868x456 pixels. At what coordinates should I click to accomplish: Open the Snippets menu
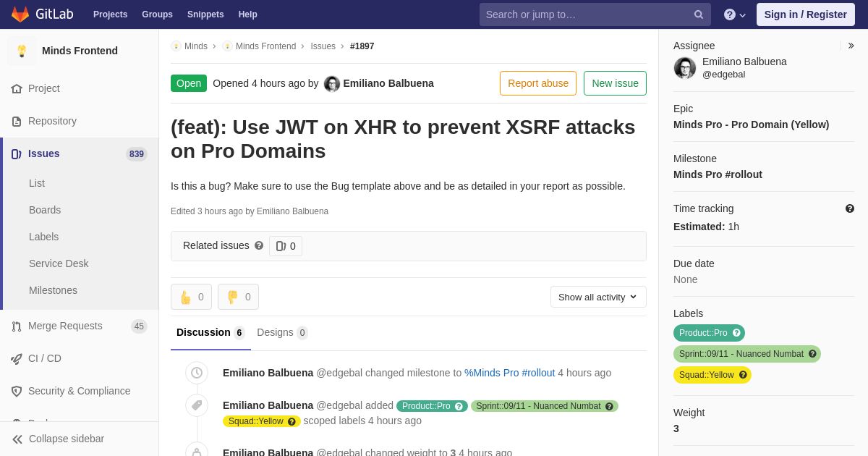click(x=205, y=14)
